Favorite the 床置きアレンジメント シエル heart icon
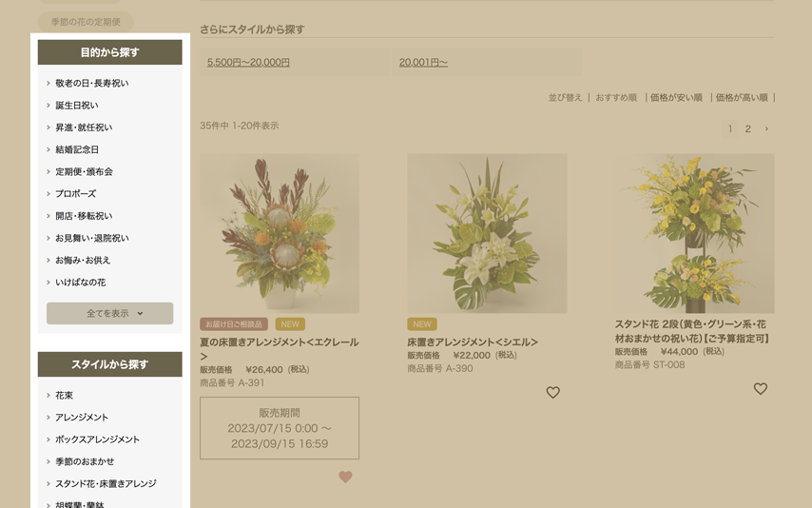812x508 pixels. pyautogui.click(x=552, y=393)
